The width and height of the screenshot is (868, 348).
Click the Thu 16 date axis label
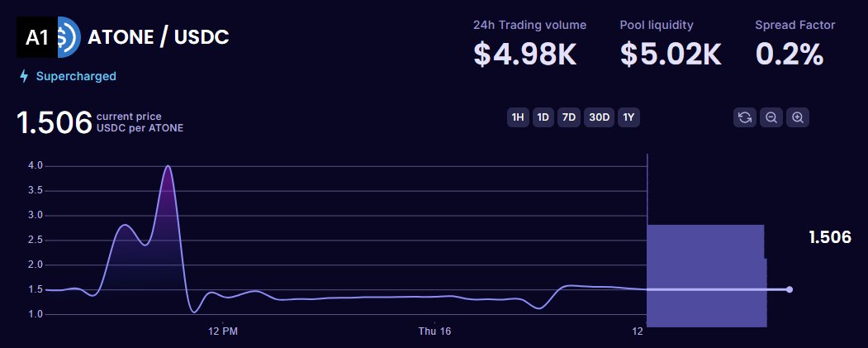(434, 331)
